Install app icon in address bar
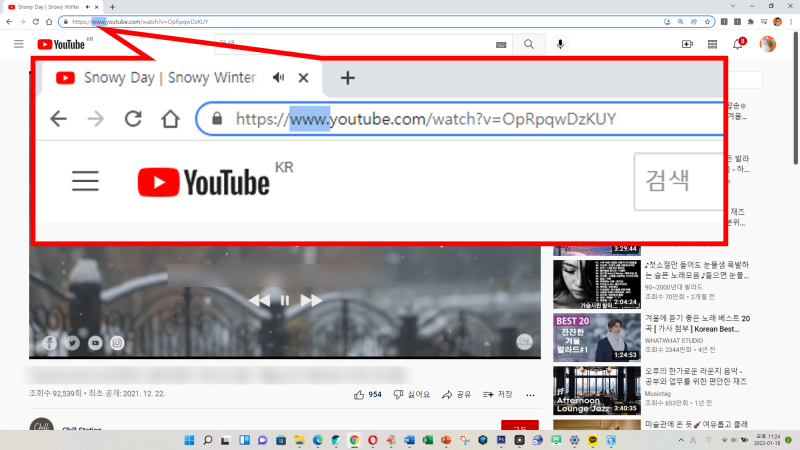The width and height of the screenshot is (800, 450). tap(667, 21)
